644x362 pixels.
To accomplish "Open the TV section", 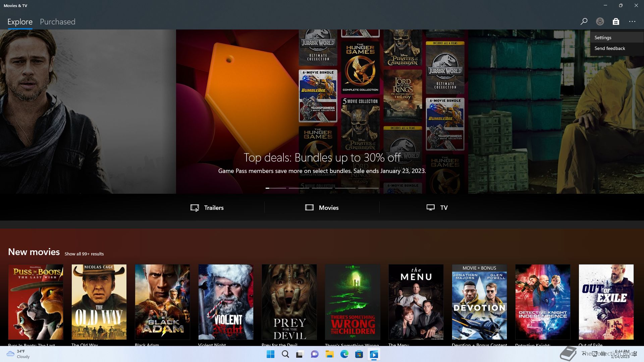I will pos(437,207).
